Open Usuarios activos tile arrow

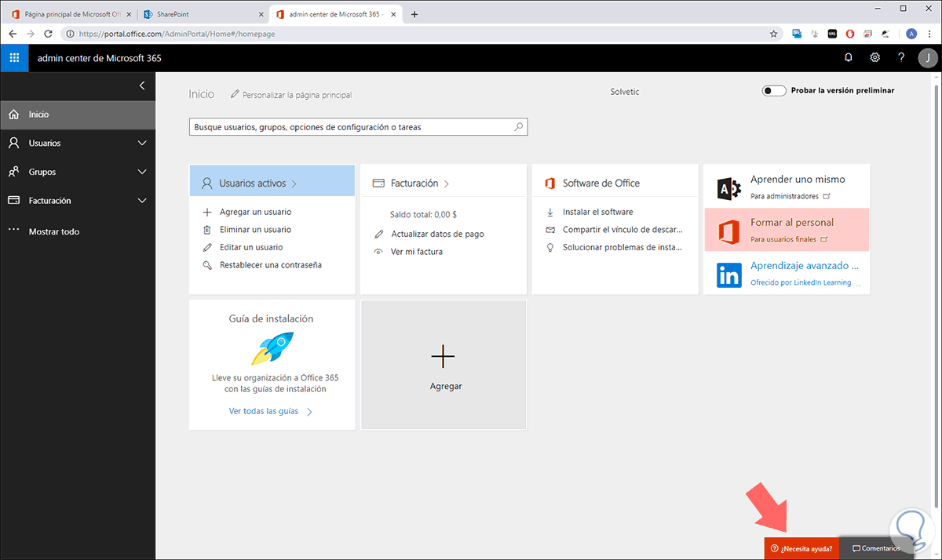[x=294, y=184]
